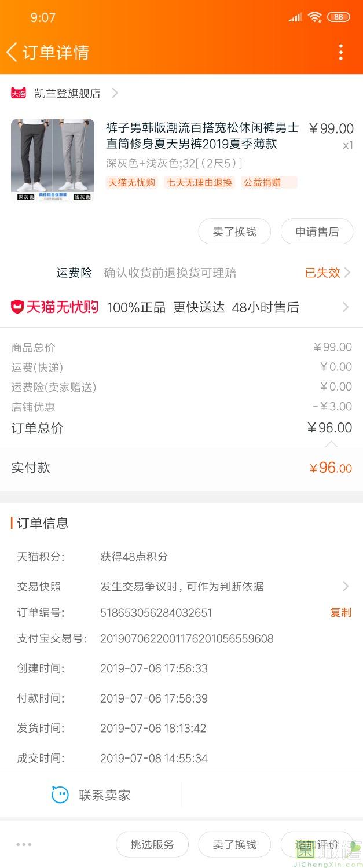Image resolution: width=363 pixels, height=868 pixels.
Task: Copy the order number with 复制
Action: point(340,612)
